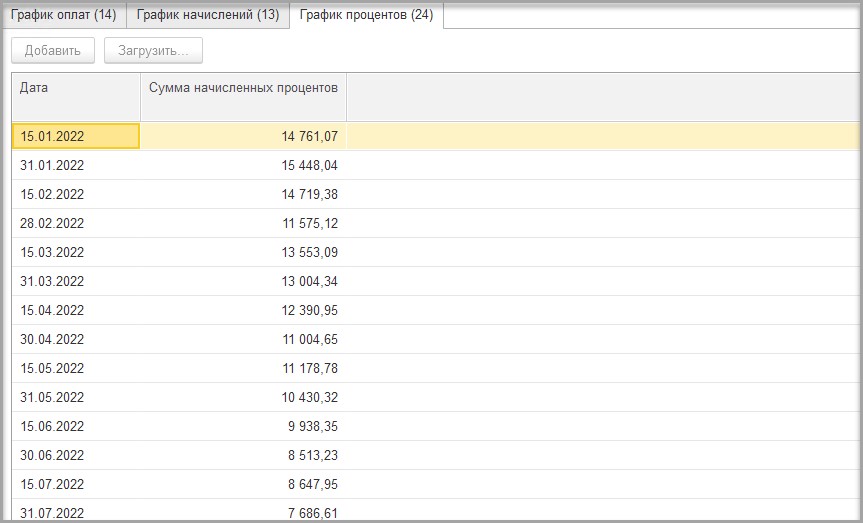Select the amount cell 11 178,78
863x523 pixels.
[243, 368]
